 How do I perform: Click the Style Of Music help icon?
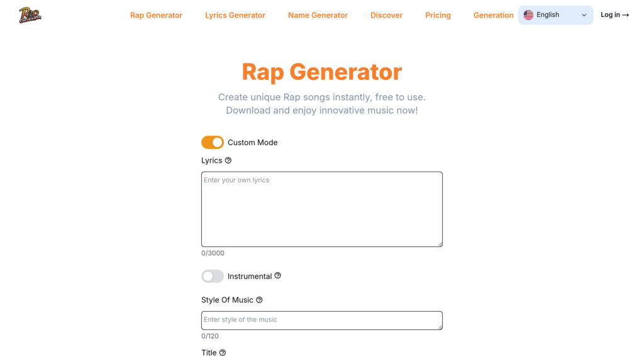click(259, 300)
